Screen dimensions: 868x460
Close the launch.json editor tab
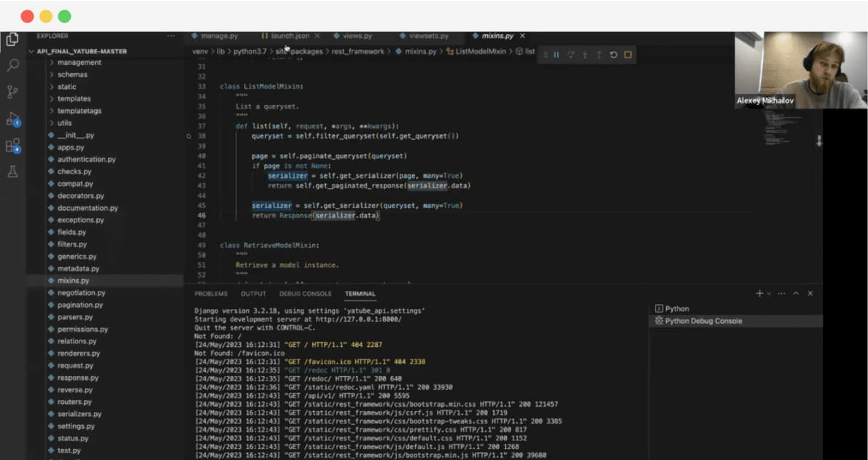coord(317,36)
